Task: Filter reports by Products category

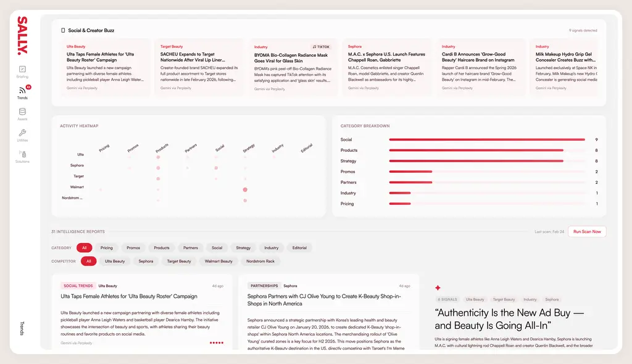Action: point(162,248)
